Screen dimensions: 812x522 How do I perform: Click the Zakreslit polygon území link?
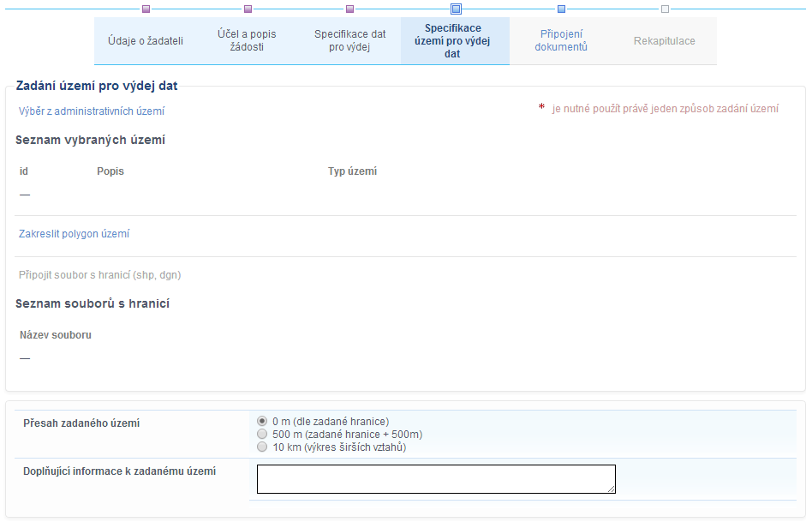[x=75, y=234]
